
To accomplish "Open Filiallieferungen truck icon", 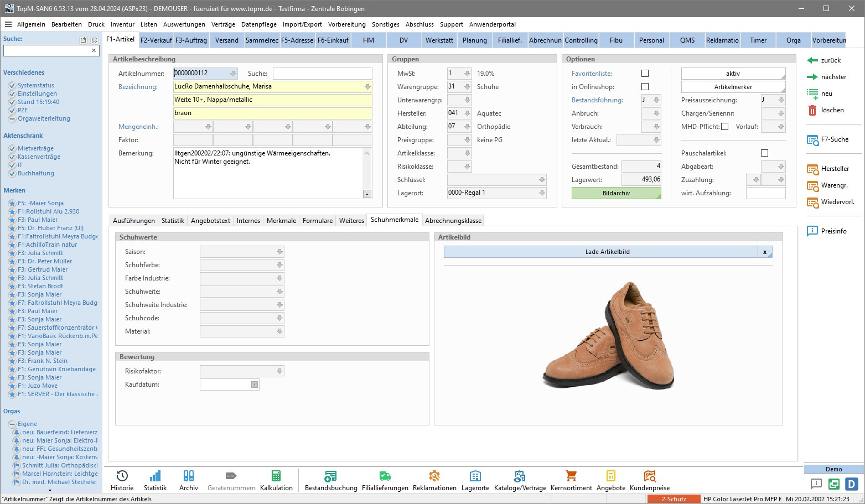I will [x=385, y=476].
